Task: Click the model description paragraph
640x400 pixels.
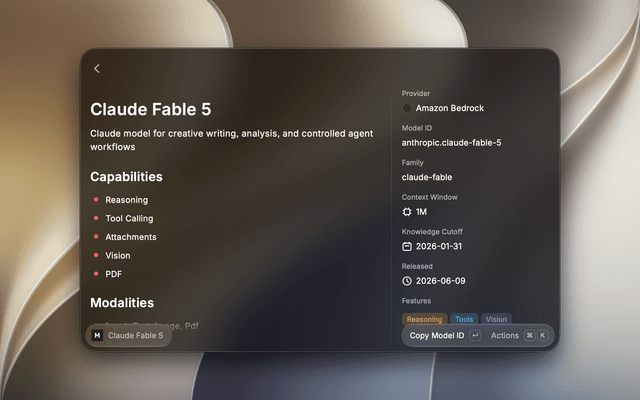Action: (231, 140)
